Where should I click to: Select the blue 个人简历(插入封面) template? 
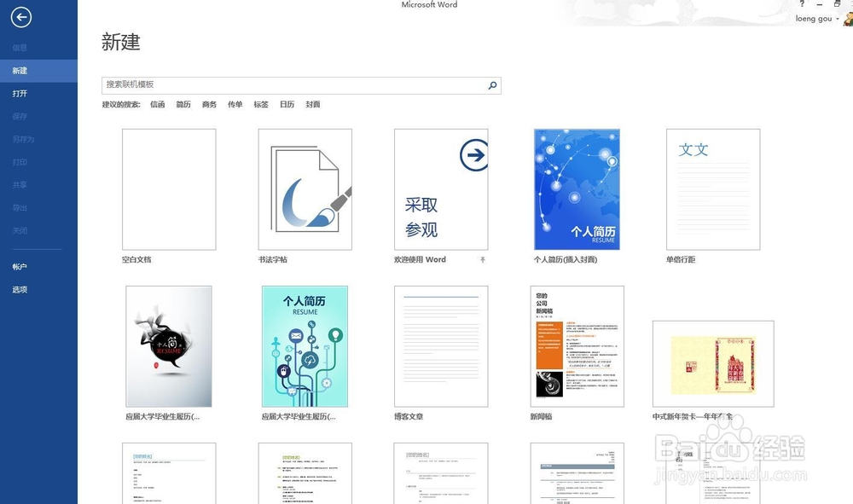pyautogui.click(x=577, y=189)
